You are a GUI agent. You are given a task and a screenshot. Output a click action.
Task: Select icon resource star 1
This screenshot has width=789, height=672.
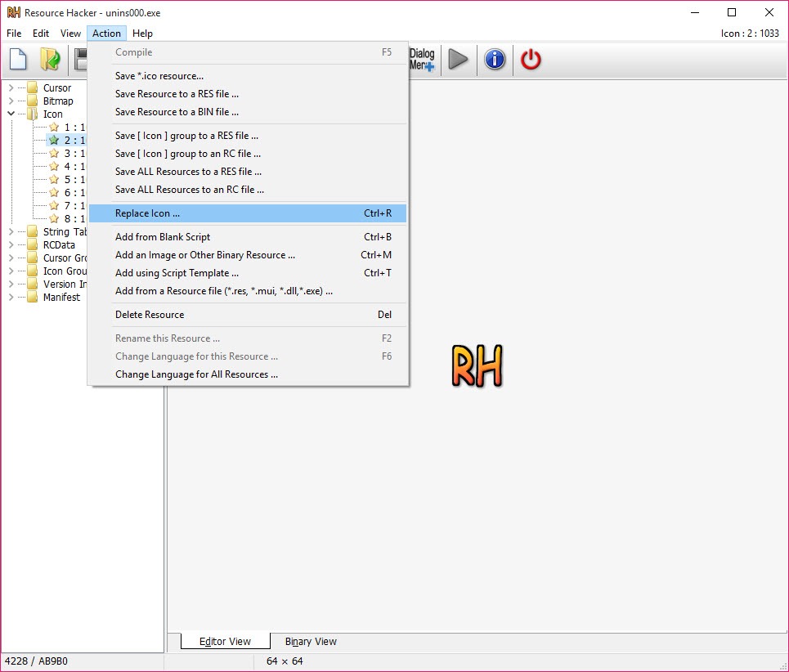point(54,128)
